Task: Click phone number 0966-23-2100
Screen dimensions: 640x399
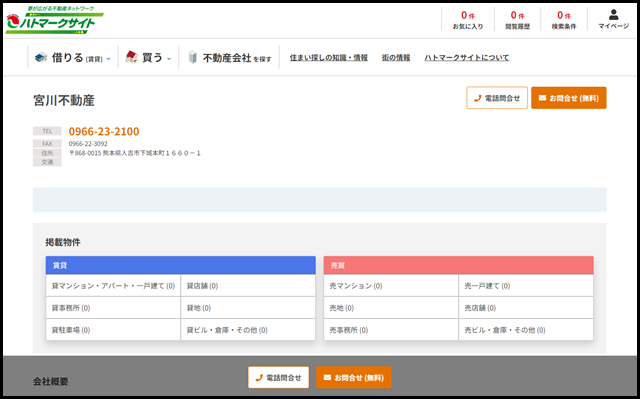Action: pyautogui.click(x=104, y=131)
